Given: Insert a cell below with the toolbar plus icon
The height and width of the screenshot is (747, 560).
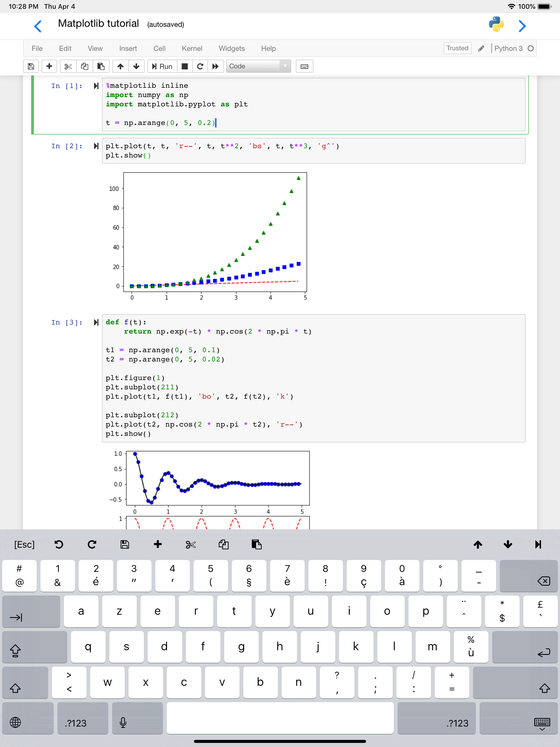Looking at the screenshot, I should [49, 66].
